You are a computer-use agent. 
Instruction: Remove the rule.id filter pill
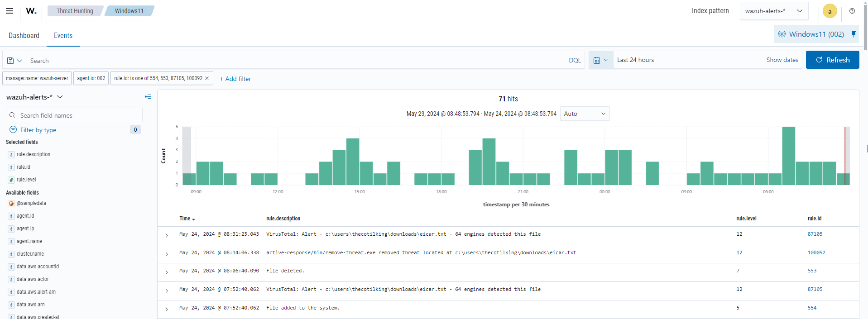(207, 78)
